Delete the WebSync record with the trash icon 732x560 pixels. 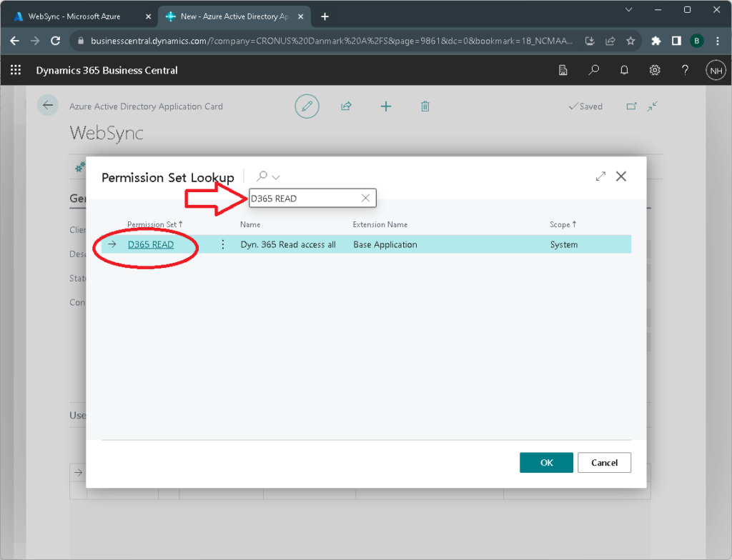[x=425, y=106]
